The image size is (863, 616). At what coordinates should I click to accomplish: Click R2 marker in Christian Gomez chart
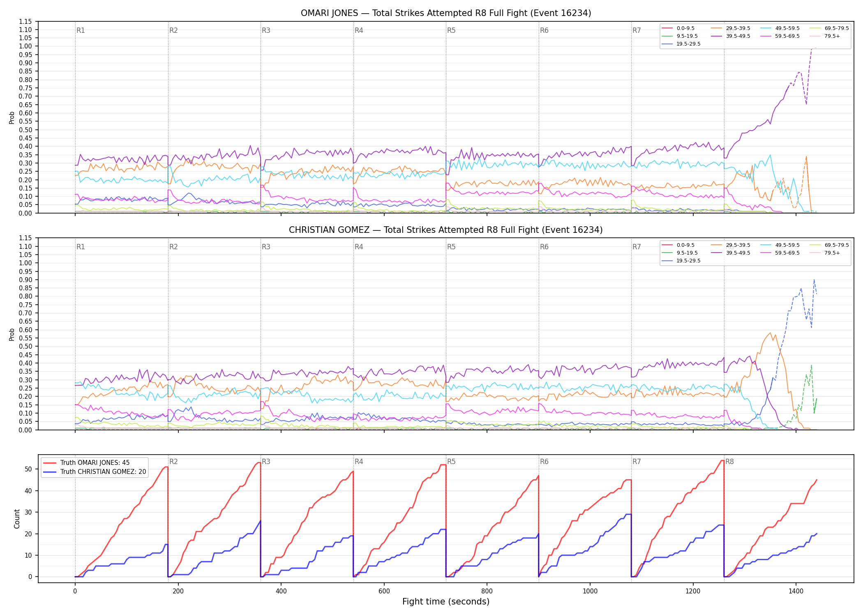(173, 247)
